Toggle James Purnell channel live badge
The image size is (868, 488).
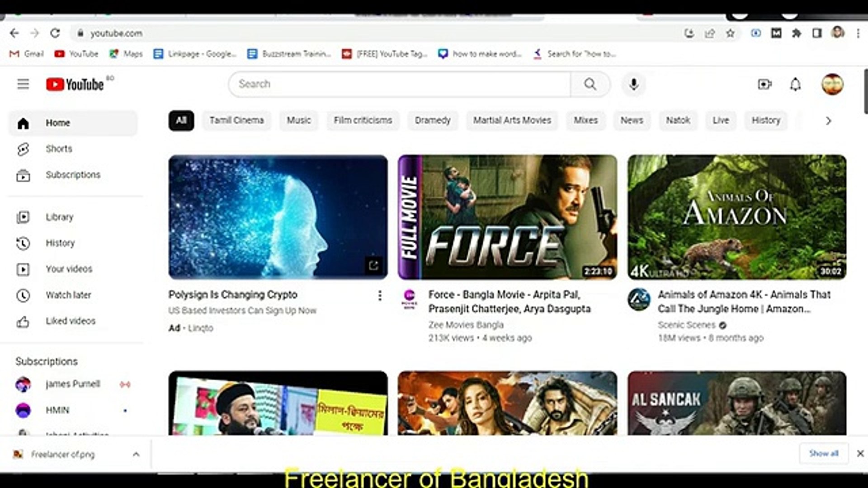(x=125, y=384)
